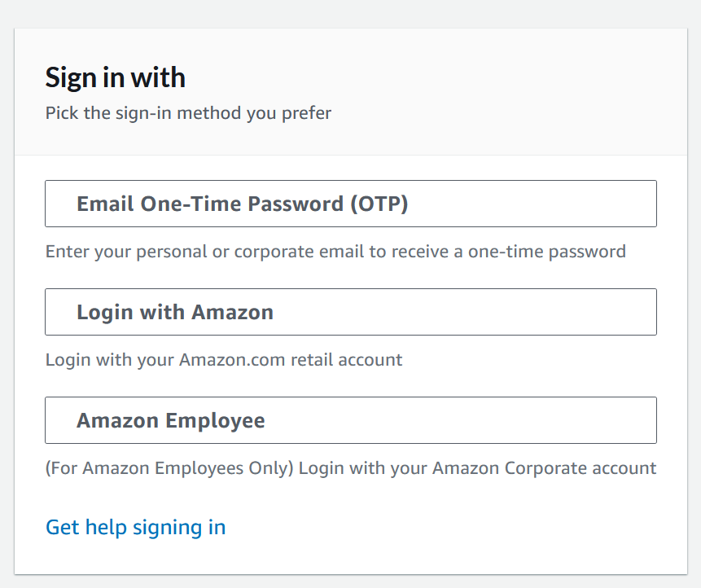Image resolution: width=701 pixels, height=588 pixels.
Task: Click the 'Sign in with' heading
Action: coord(116,78)
